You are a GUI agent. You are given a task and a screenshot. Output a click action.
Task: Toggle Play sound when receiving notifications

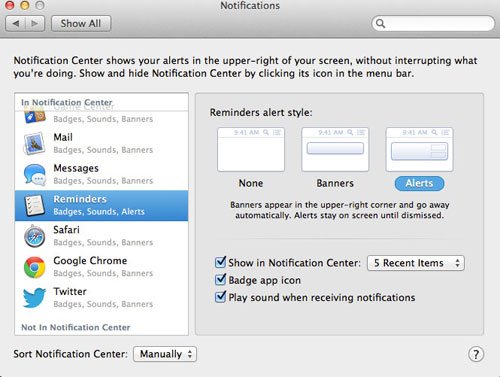[220, 297]
